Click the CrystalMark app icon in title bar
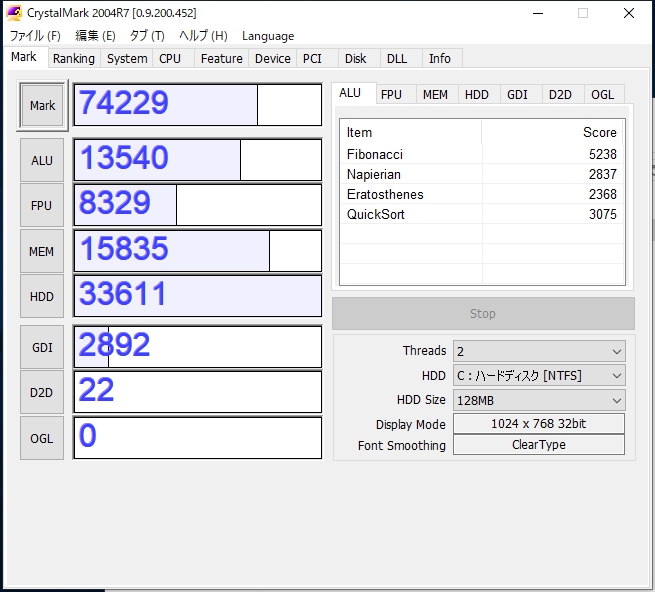 point(14,13)
